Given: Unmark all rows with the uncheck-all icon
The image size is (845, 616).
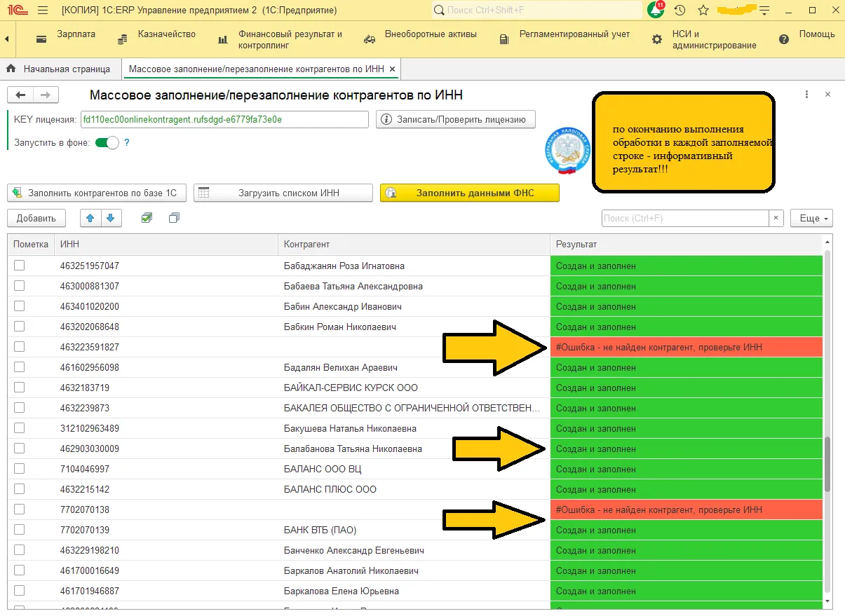Looking at the screenshot, I should pyautogui.click(x=175, y=218).
